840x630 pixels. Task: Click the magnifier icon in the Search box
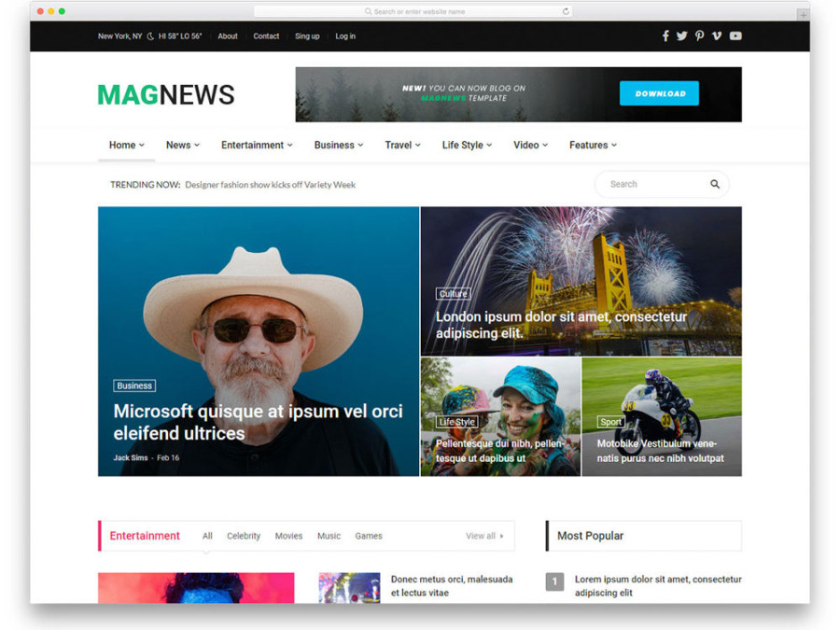point(715,184)
